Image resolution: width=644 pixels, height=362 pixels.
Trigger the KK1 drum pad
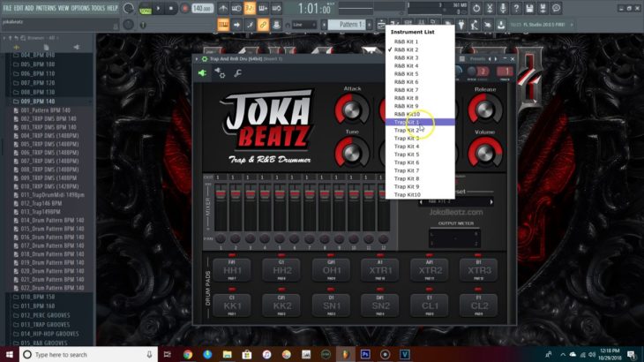tap(232, 305)
